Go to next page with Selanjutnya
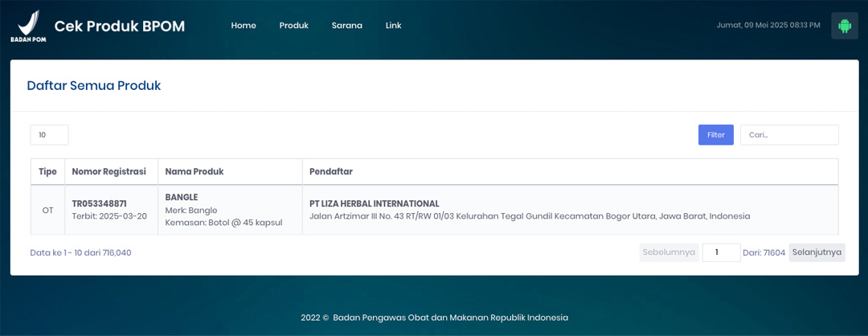Image resolution: width=868 pixels, height=336 pixels. (817, 252)
